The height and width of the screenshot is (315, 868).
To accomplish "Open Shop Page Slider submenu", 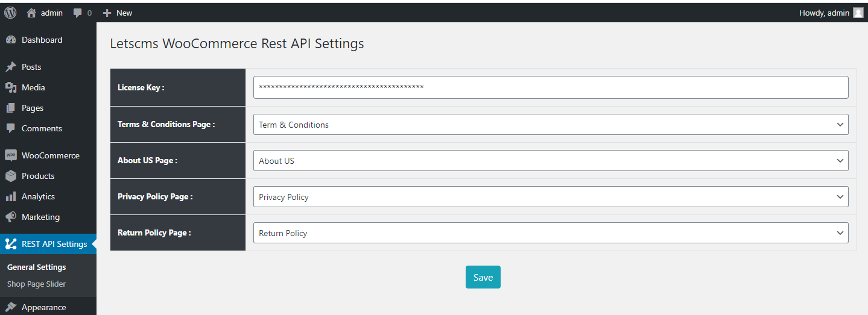I will click(37, 284).
